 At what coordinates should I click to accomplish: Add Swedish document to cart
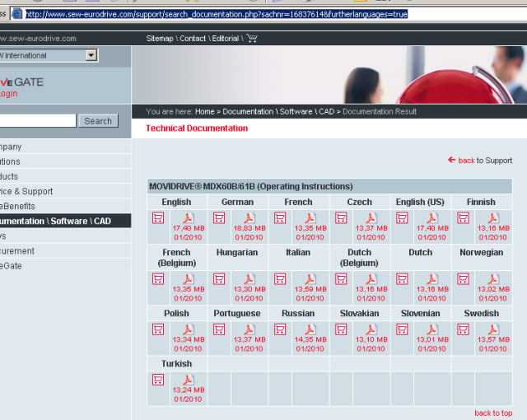(463, 329)
